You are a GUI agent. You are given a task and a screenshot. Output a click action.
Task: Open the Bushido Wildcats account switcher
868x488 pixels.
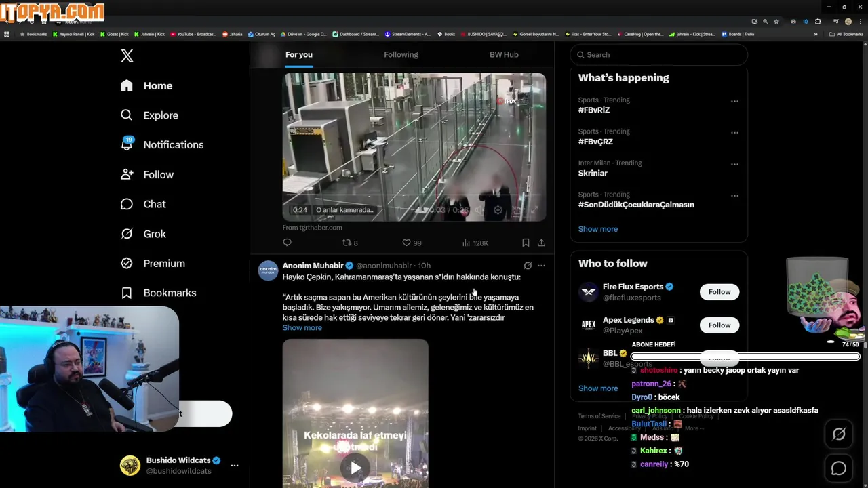[180, 466]
